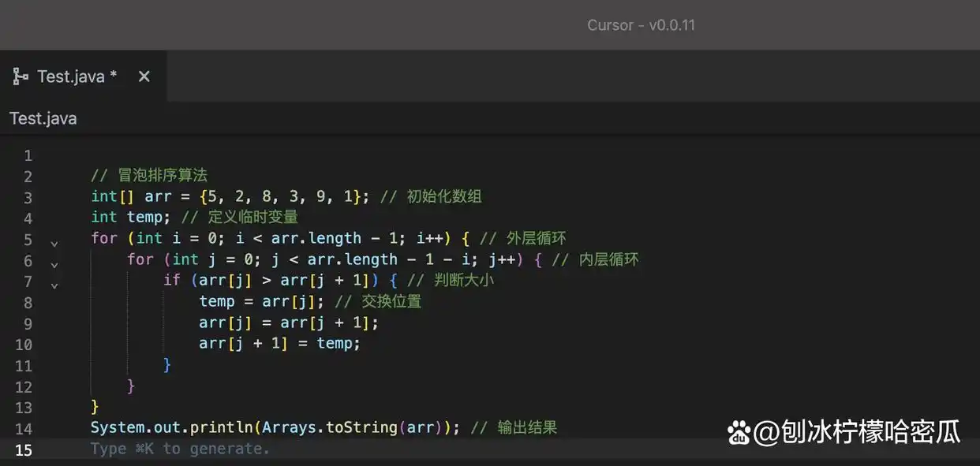Click line number 3 in the gutter
The height and width of the screenshot is (466, 980).
click(28, 197)
